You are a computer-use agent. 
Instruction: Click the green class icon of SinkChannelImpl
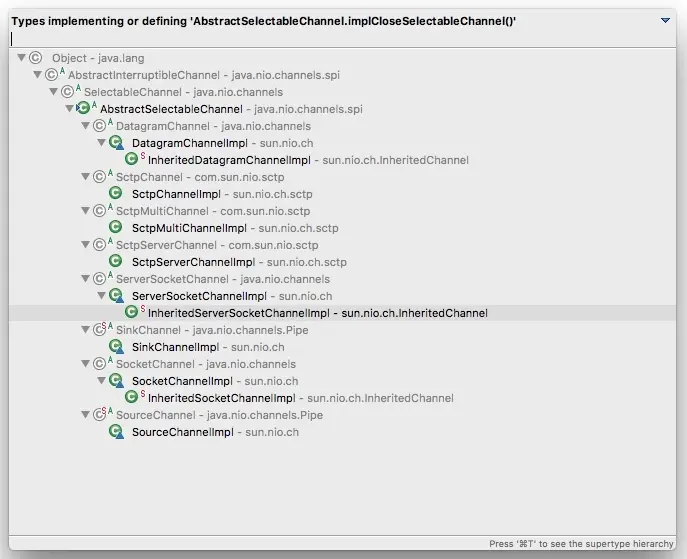(116, 347)
